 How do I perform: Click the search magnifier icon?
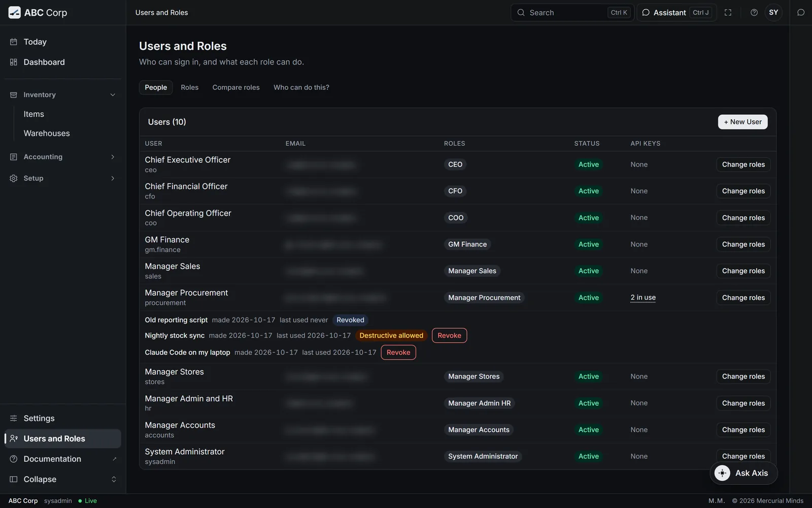(521, 13)
